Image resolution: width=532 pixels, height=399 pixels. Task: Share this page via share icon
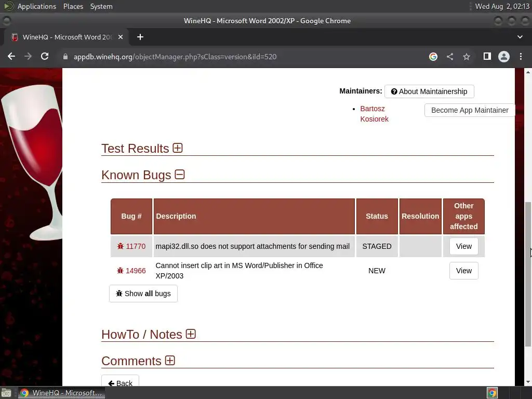point(450,57)
